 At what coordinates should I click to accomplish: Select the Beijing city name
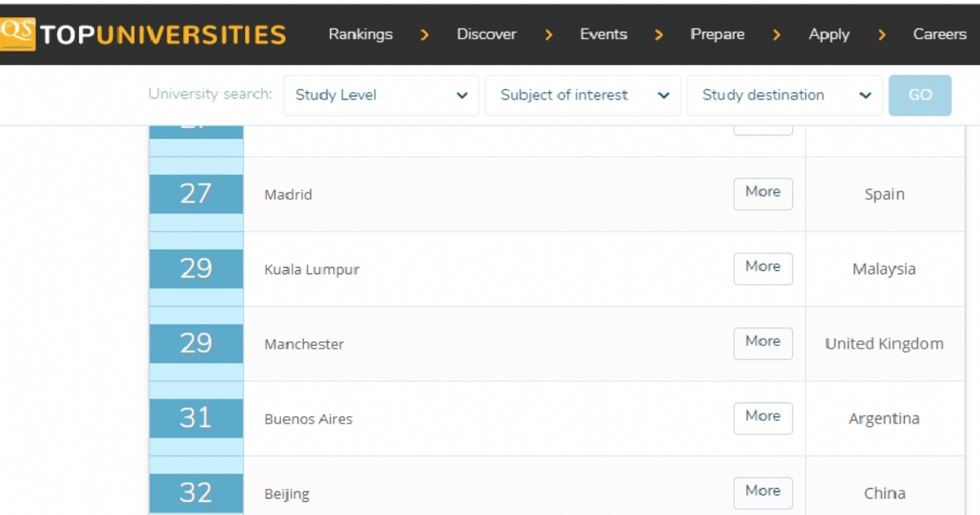tap(287, 495)
